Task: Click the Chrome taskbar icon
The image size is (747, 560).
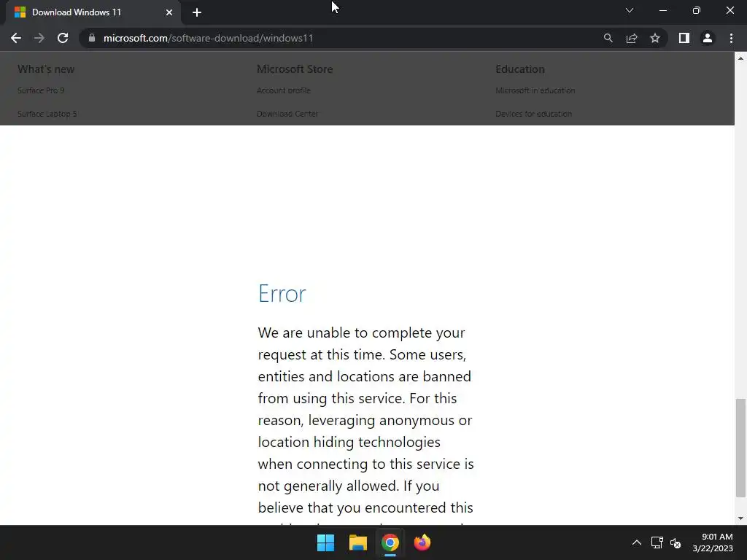Action: click(x=390, y=542)
